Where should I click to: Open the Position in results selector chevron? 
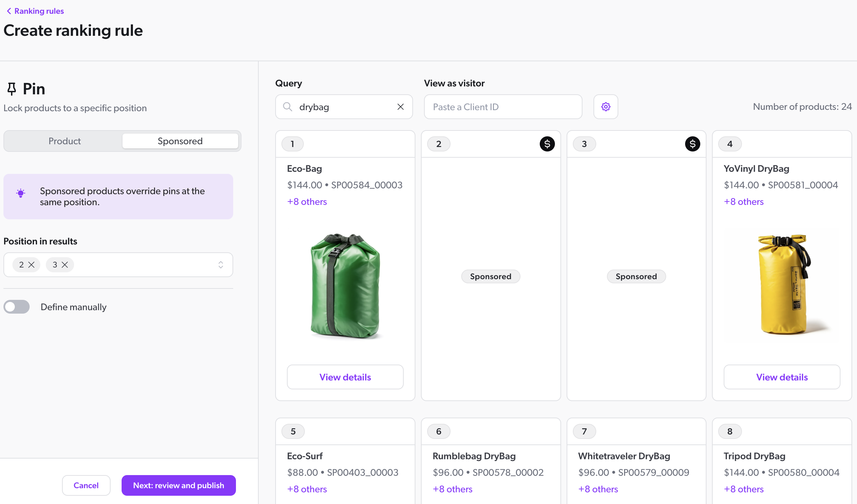pyautogui.click(x=221, y=265)
